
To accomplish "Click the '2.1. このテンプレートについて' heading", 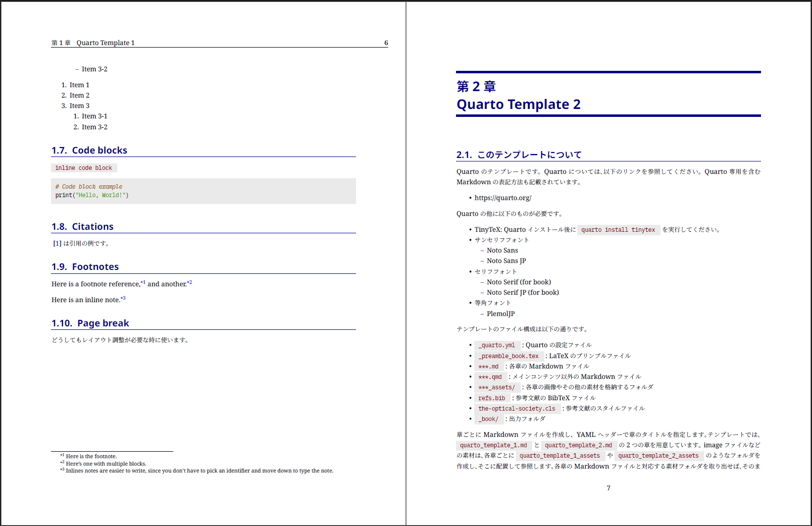I will (519, 155).
